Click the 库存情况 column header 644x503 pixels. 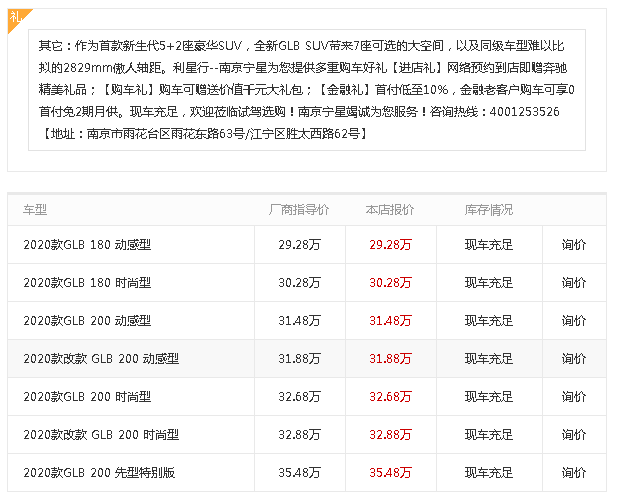(x=489, y=210)
